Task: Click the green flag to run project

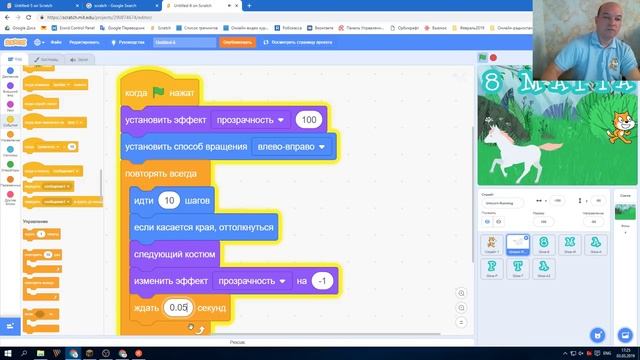Action: (x=482, y=58)
